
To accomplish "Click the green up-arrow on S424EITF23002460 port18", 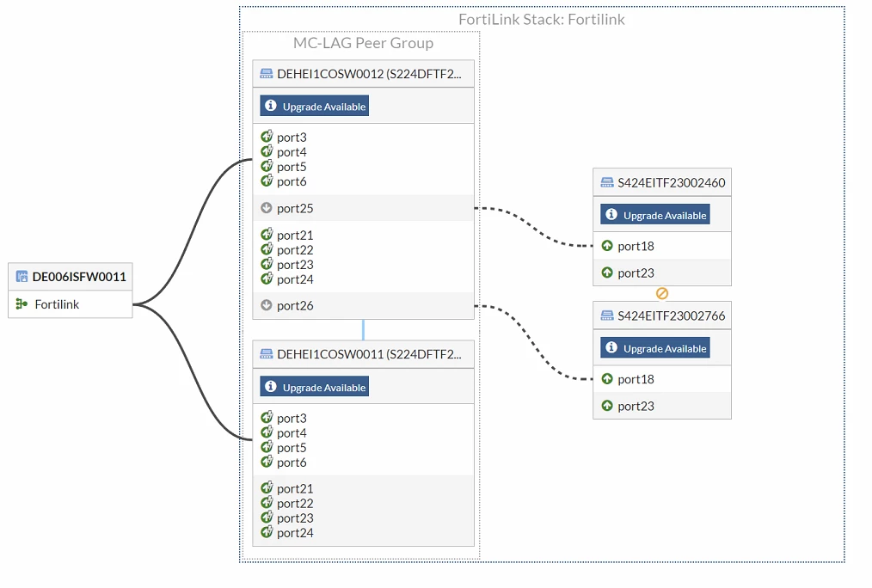I will pyautogui.click(x=607, y=246).
